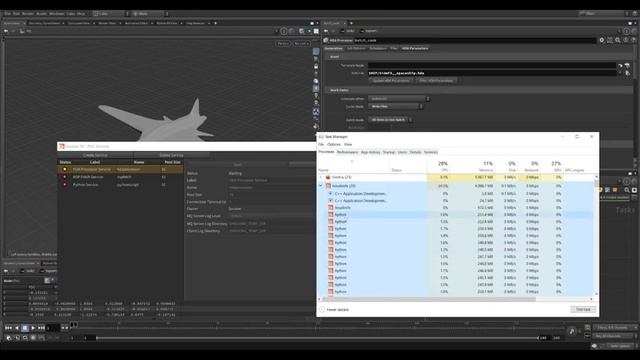Click the Filter HDA Parameters button
The width and height of the screenshot is (640, 360).
(x=436, y=81)
